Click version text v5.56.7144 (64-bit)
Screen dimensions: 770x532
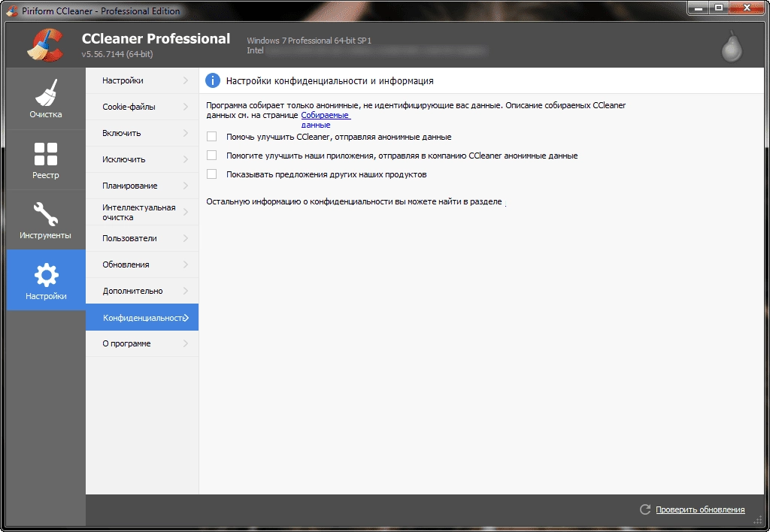tap(117, 54)
